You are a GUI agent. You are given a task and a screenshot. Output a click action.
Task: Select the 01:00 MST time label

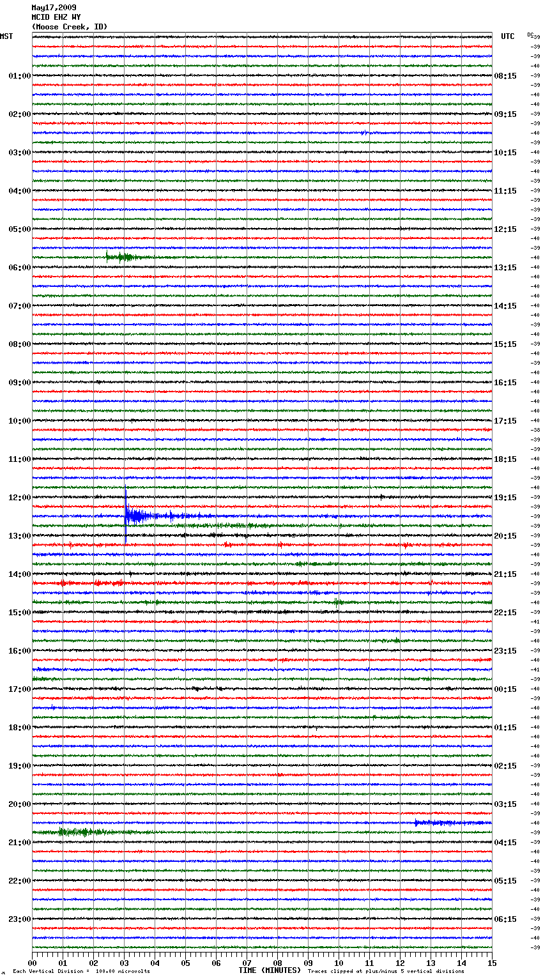click(20, 76)
